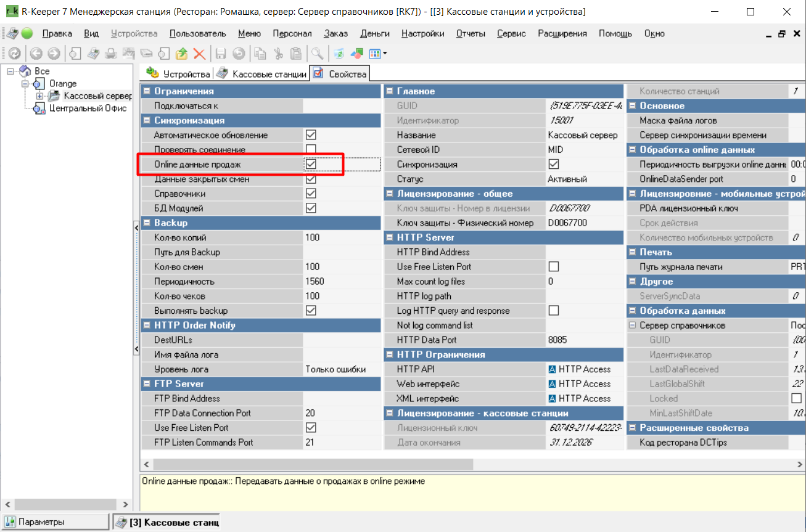
Task: Click the red X delete toolbar icon
Action: (x=199, y=54)
